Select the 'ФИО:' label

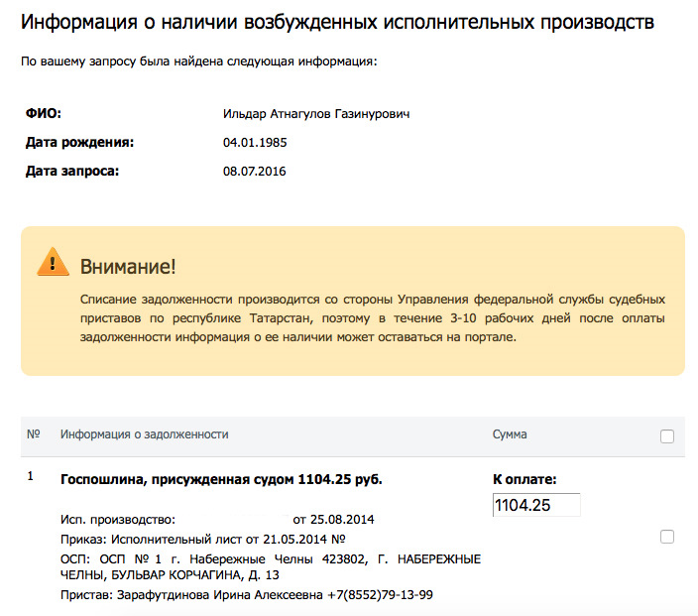point(44,114)
